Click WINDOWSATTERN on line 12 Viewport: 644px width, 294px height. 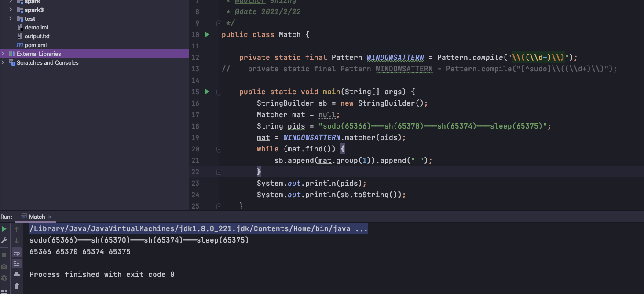[395, 57]
